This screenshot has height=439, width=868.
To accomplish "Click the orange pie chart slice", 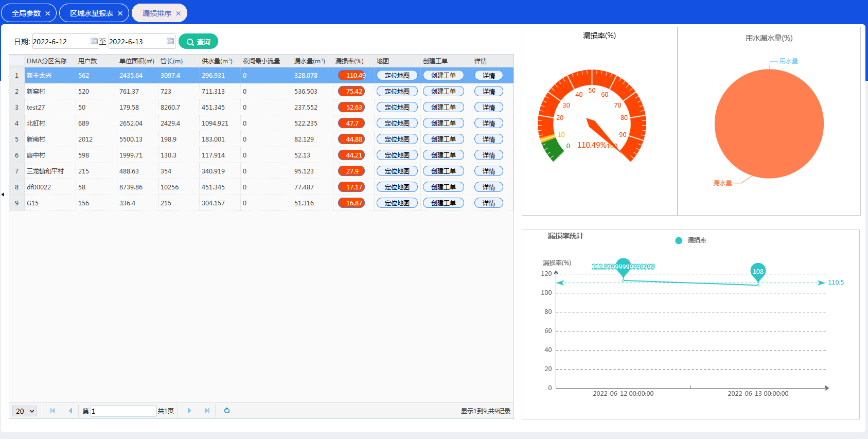I will [769, 124].
